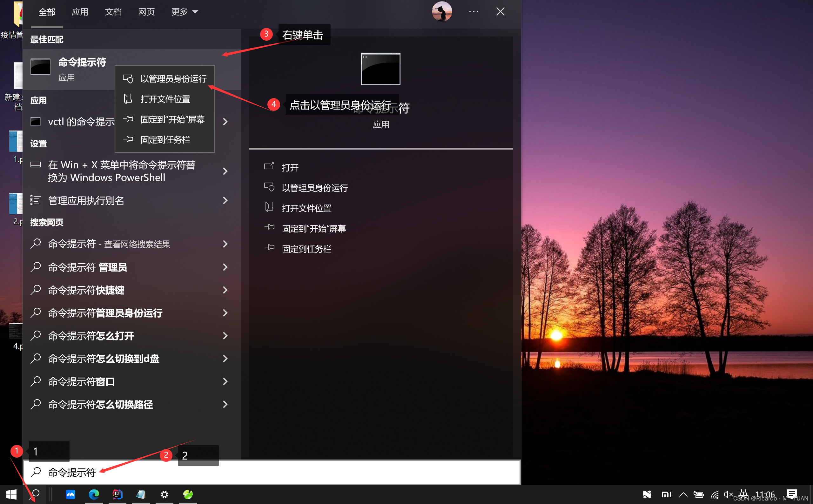
Task: Open the IntelliJ IDEA taskbar icon
Action: pyautogui.click(x=117, y=494)
